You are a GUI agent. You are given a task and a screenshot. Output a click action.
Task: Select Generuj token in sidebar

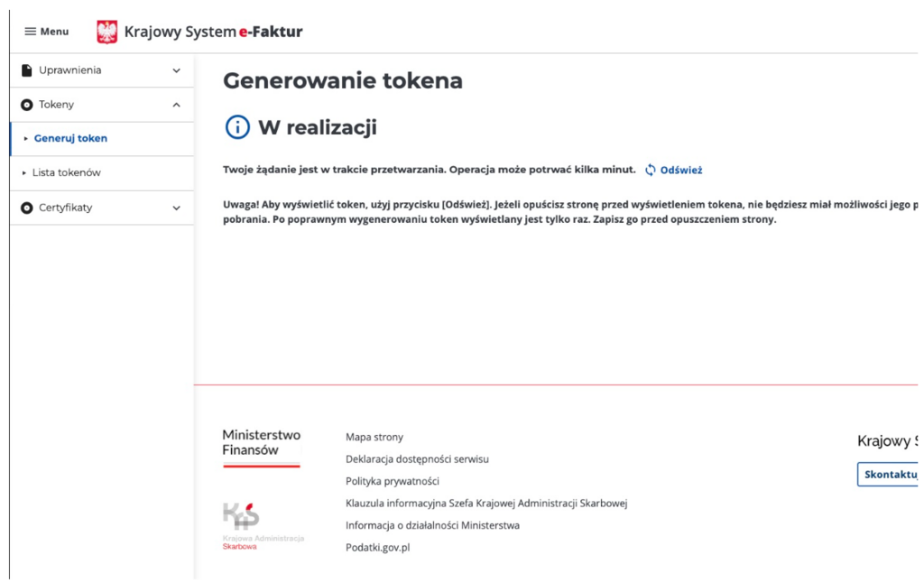coord(70,139)
